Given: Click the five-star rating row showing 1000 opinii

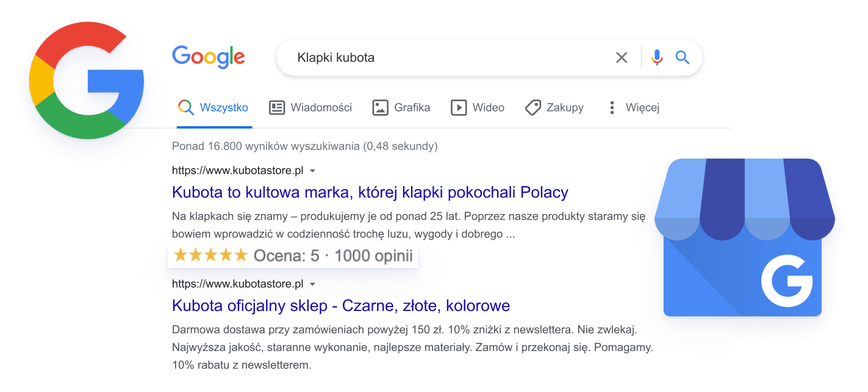Looking at the screenshot, I should [293, 255].
